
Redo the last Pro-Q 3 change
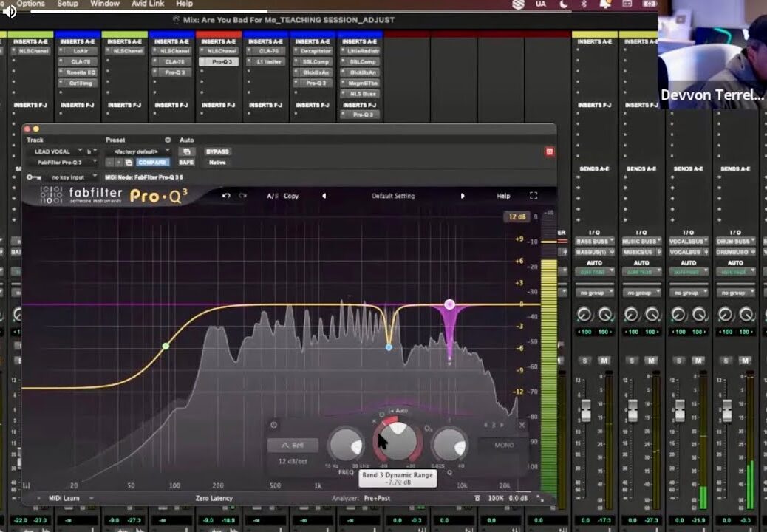pyautogui.click(x=242, y=196)
